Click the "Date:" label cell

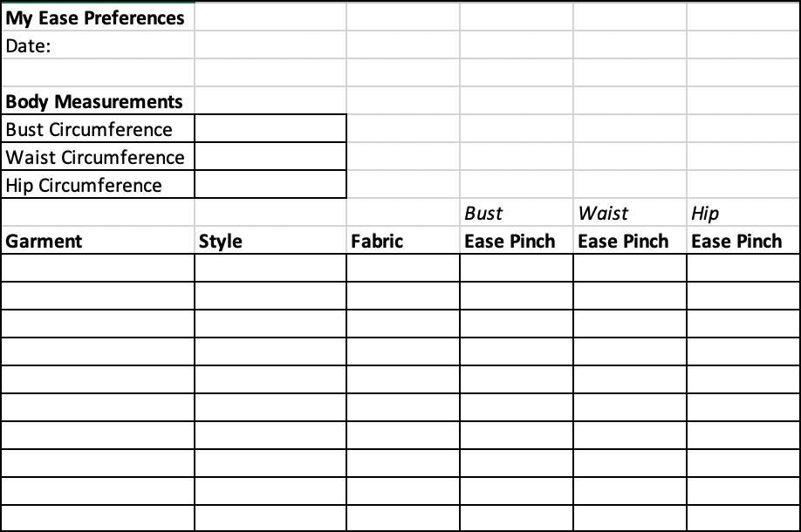[96, 46]
